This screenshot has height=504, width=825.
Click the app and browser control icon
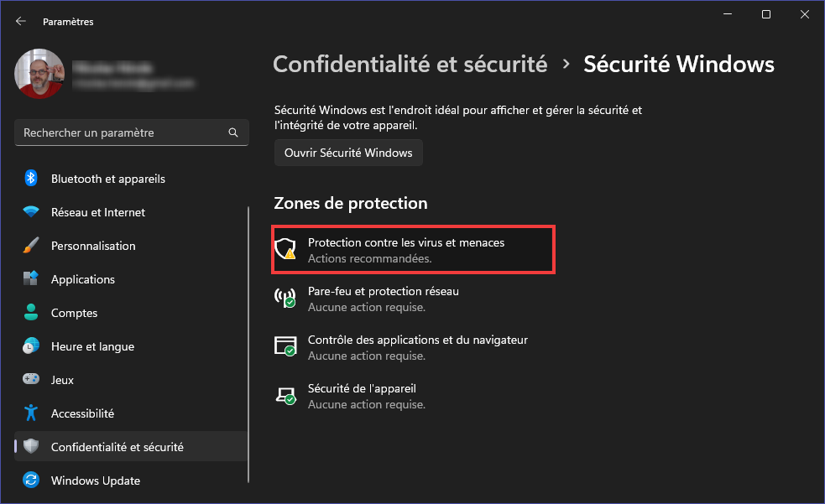tap(286, 346)
